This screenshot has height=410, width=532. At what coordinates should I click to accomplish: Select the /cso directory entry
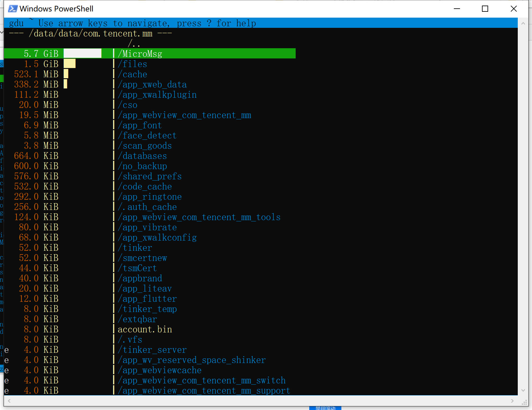click(x=127, y=105)
